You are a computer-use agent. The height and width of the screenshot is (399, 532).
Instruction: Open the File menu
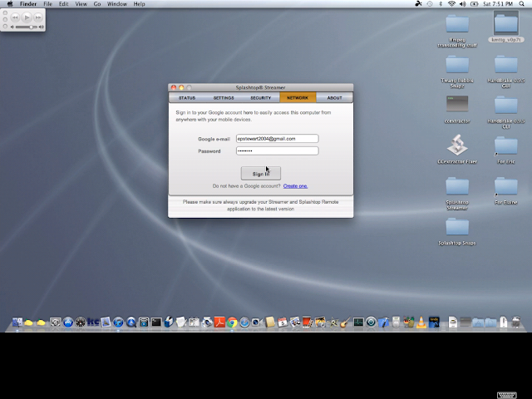coord(47,4)
